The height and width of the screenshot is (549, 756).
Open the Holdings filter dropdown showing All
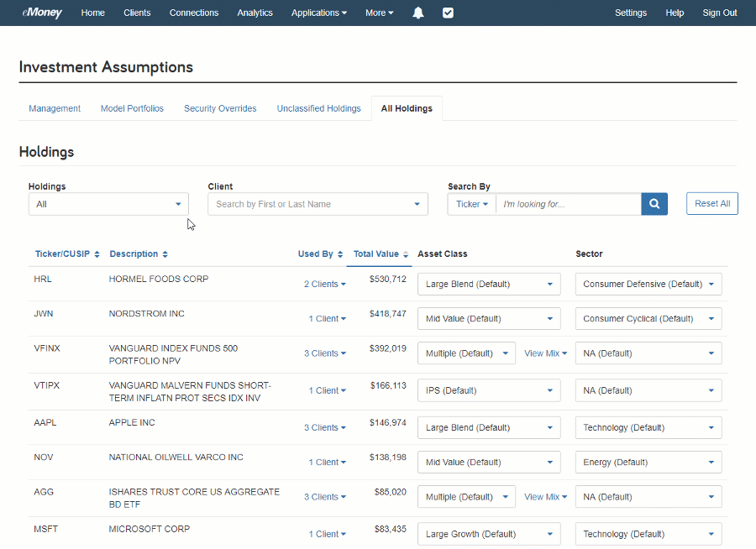108,204
